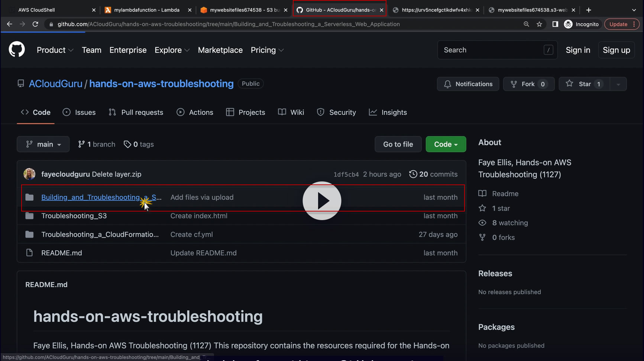Open the fayecloudguru author link
Image resolution: width=644 pixels, height=361 pixels.
65,174
